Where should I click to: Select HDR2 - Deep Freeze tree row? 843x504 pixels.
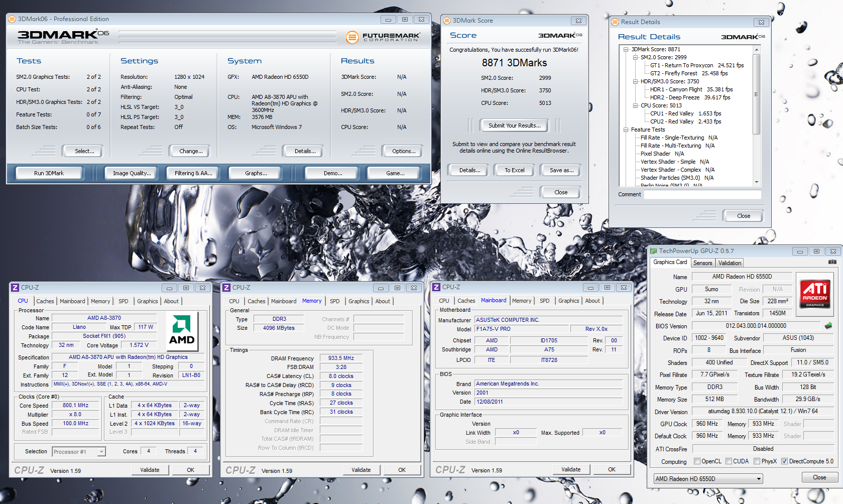point(690,97)
